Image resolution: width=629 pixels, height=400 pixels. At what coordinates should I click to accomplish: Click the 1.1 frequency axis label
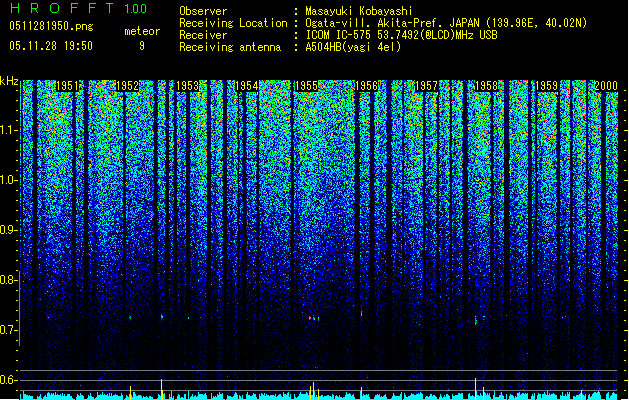pyautogui.click(x=9, y=130)
